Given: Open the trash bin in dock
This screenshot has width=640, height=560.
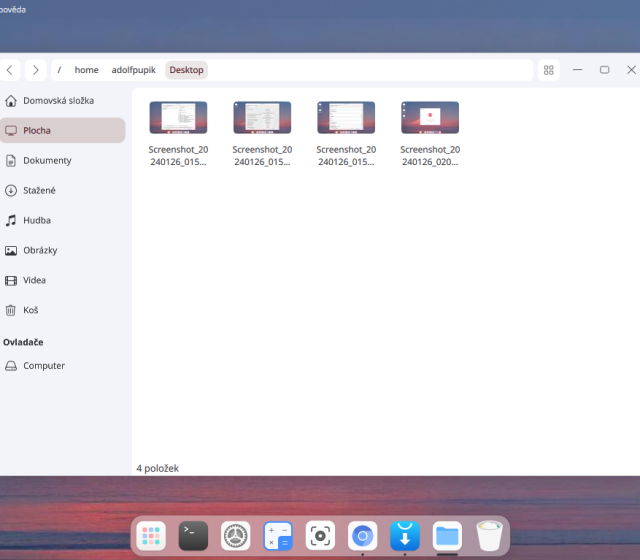Looking at the screenshot, I should [x=489, y=536].
